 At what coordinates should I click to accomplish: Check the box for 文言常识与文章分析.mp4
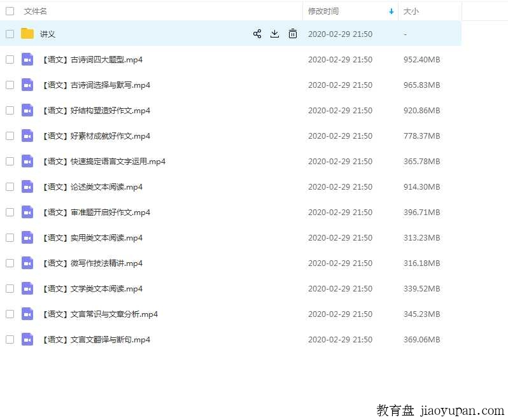pyautogui.click(x=10, y=314)
